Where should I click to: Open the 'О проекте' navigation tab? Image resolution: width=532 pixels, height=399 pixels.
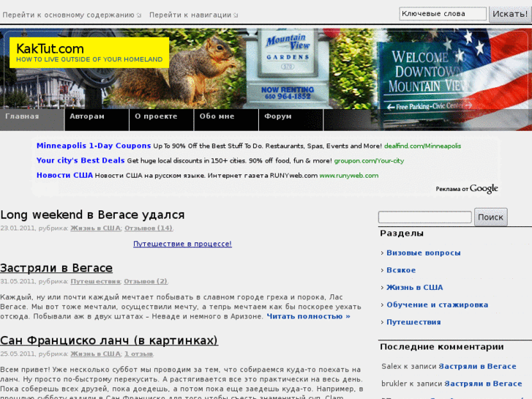162,119
